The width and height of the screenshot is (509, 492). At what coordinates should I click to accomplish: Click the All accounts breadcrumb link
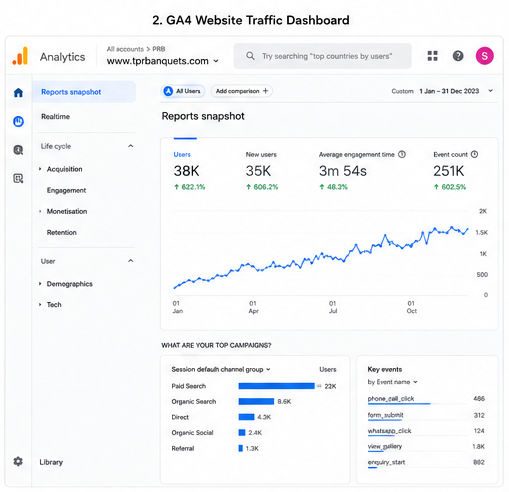[125, 49]
